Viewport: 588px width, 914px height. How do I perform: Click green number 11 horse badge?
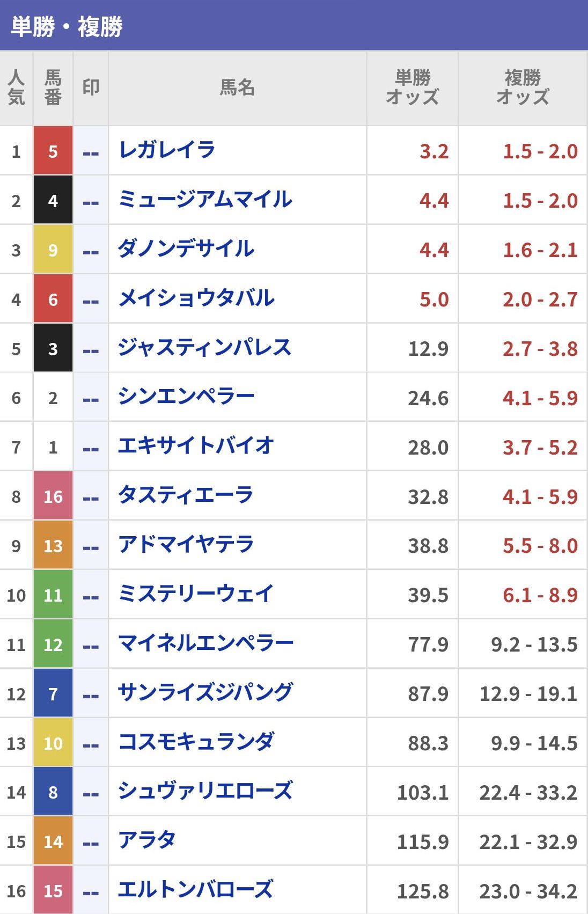pyautogui.click(x=53, y=595)
